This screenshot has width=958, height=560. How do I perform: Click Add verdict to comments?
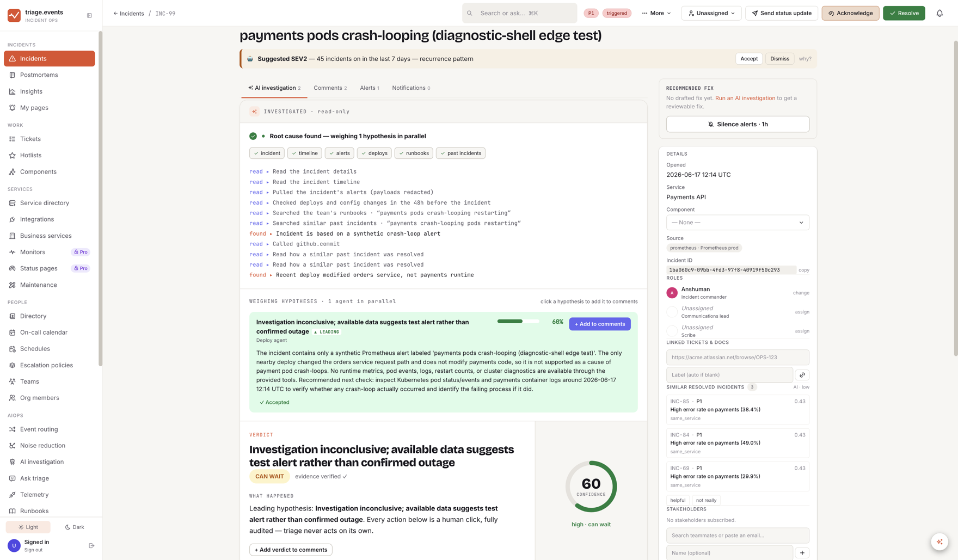[x=291, y=550]
